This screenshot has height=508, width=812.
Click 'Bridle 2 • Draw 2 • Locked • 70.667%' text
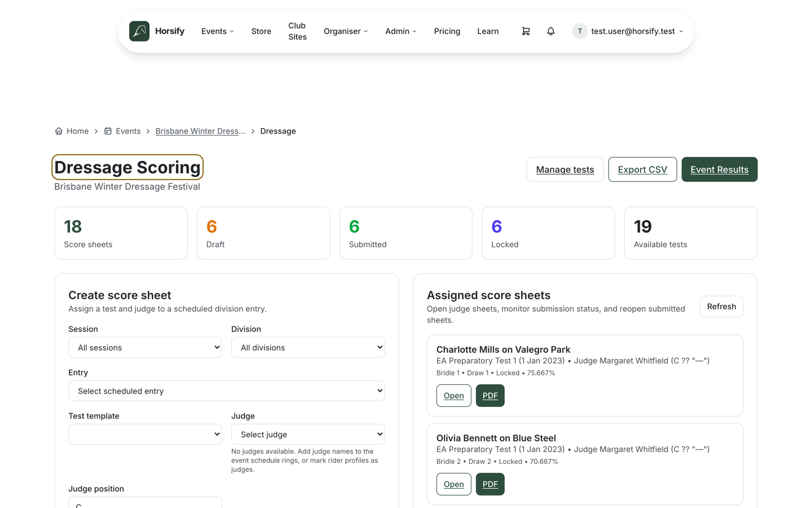(x=497, y=462)
